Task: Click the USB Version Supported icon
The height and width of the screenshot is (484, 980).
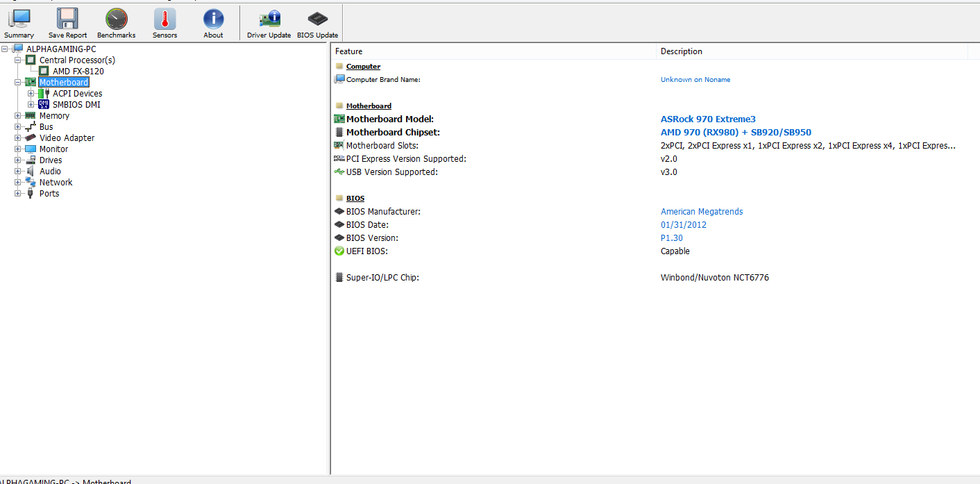Action: (x=339, y=172)
